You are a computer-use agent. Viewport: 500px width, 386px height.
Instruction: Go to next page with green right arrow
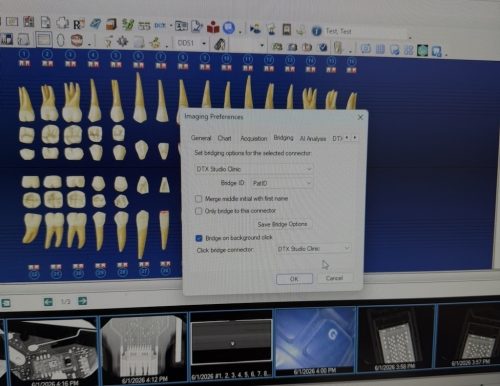point(82,301)
